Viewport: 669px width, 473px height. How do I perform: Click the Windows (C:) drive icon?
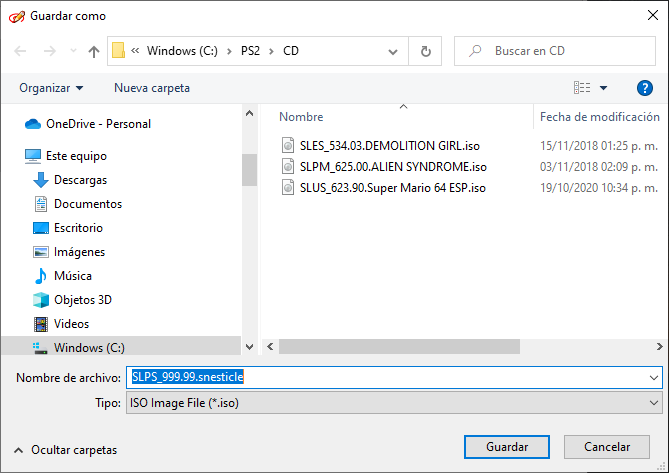(x=40, y=348)
